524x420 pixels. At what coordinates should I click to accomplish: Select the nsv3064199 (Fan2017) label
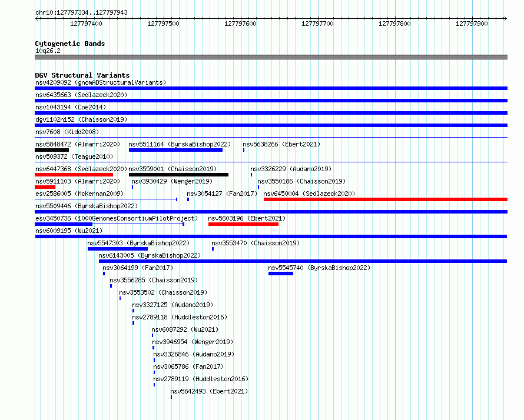(x=138, y=268)
